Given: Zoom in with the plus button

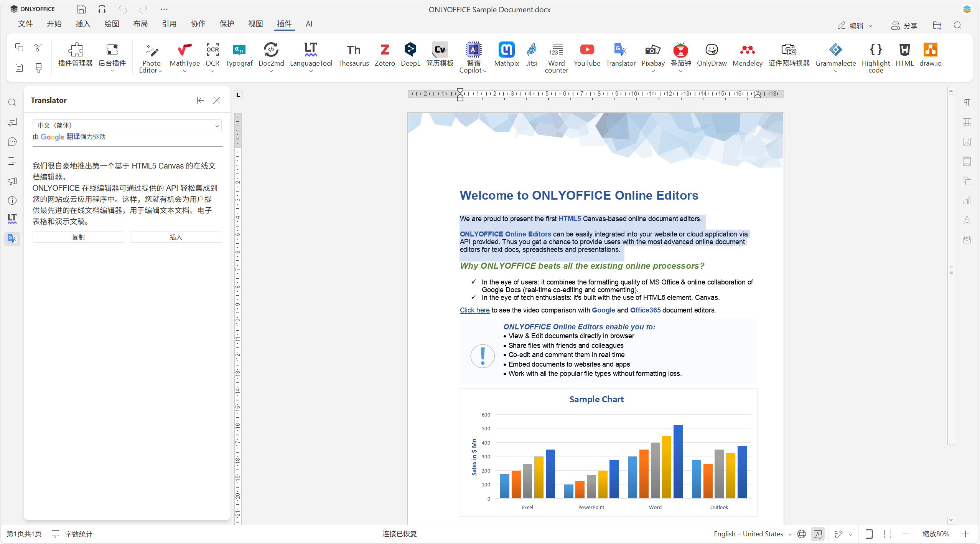Looking at the screenshot, I should (x=965, y=534).
